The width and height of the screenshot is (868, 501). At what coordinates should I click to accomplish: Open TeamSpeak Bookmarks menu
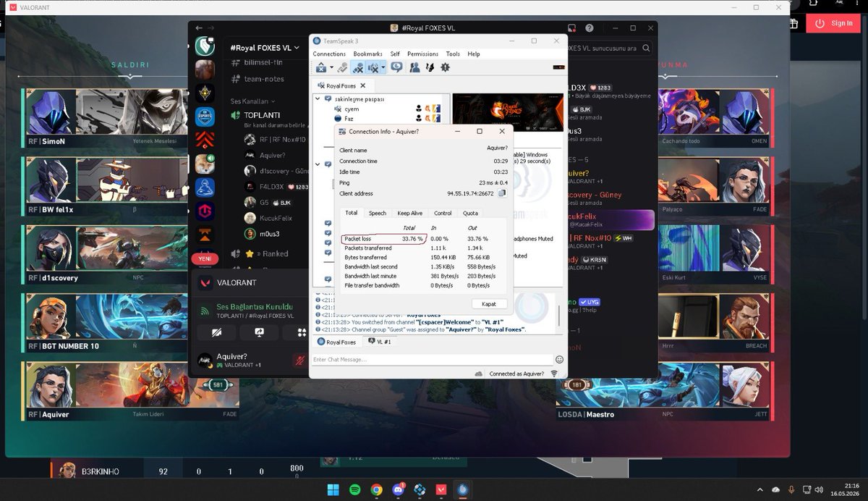coord(368,54)
